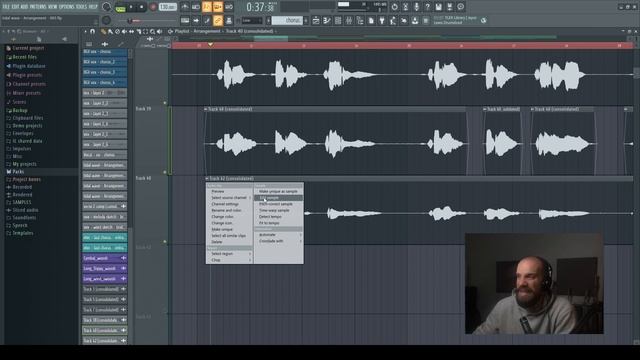The height and width of the screenshot is (360, 640).
Task: Open the Automate submenu
Action: tap(278, 235)
